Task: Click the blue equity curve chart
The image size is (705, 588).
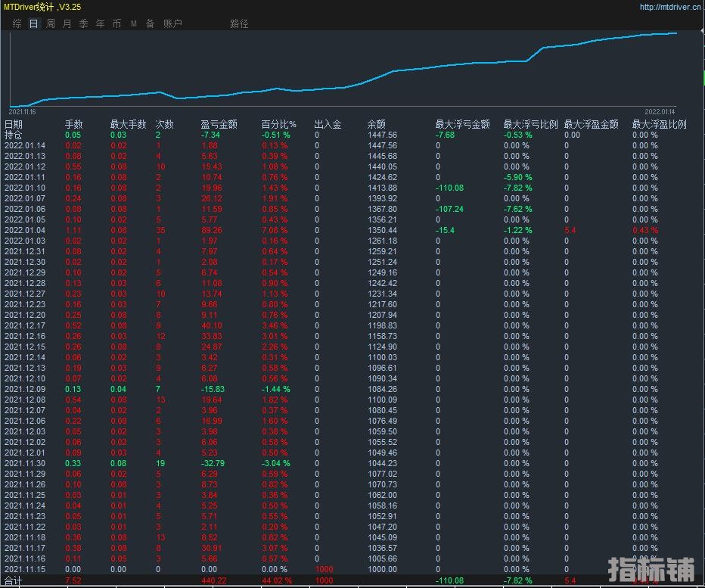Action: pyautogui.click(x=343, y=70)
